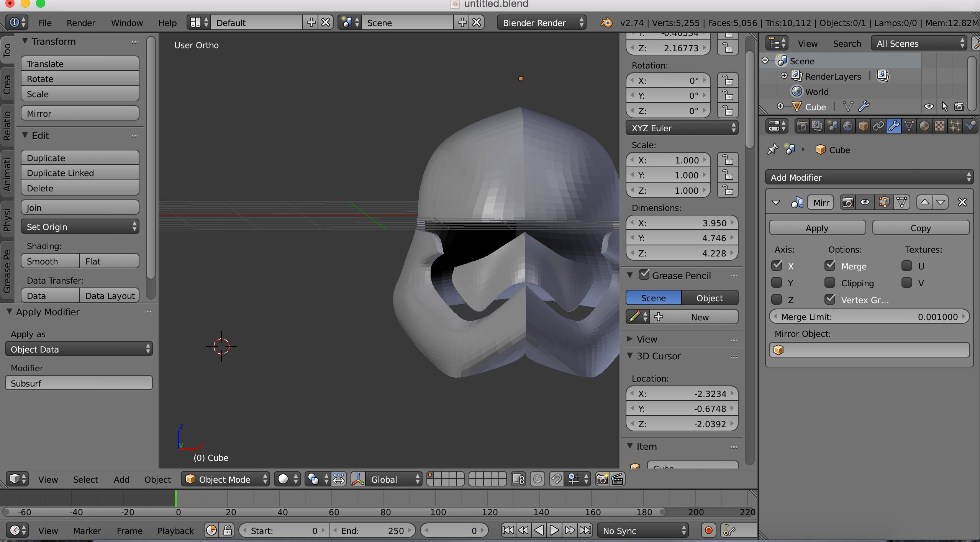Uncheck the Grease Pencil panel checkbox

[x=644, y=274]
